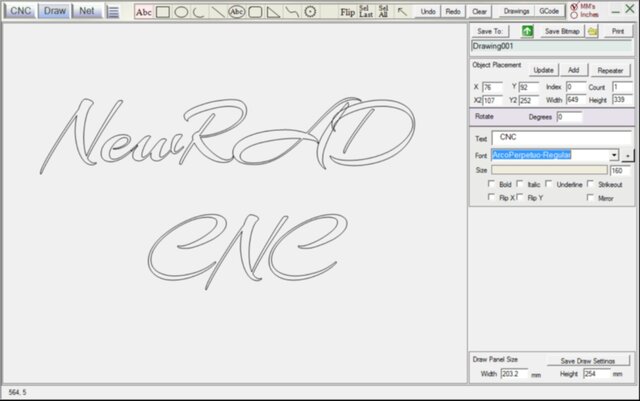
Task: Select the straight line tool
Action: 217,12
